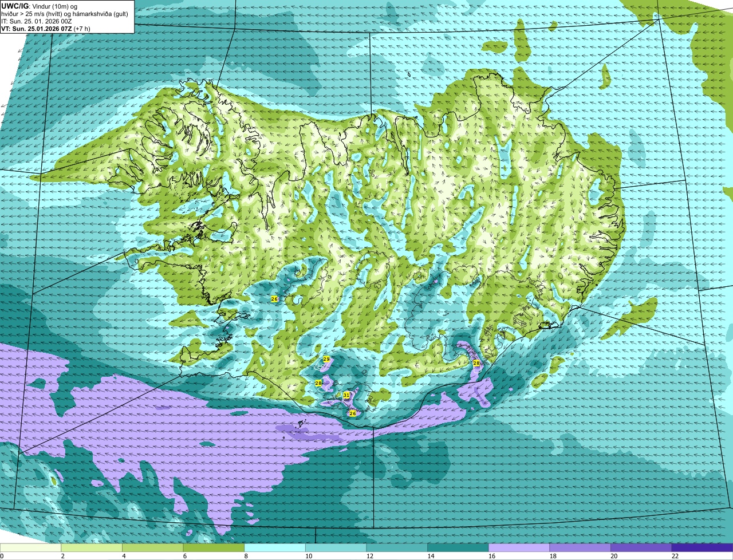Viewport: 733px width, 560px height.
Task: Click the scale label '16'
Action: [492, 556]
